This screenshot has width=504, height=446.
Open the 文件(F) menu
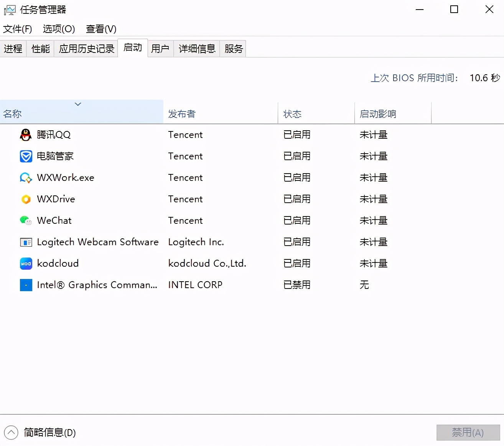(x=18, y=29)
